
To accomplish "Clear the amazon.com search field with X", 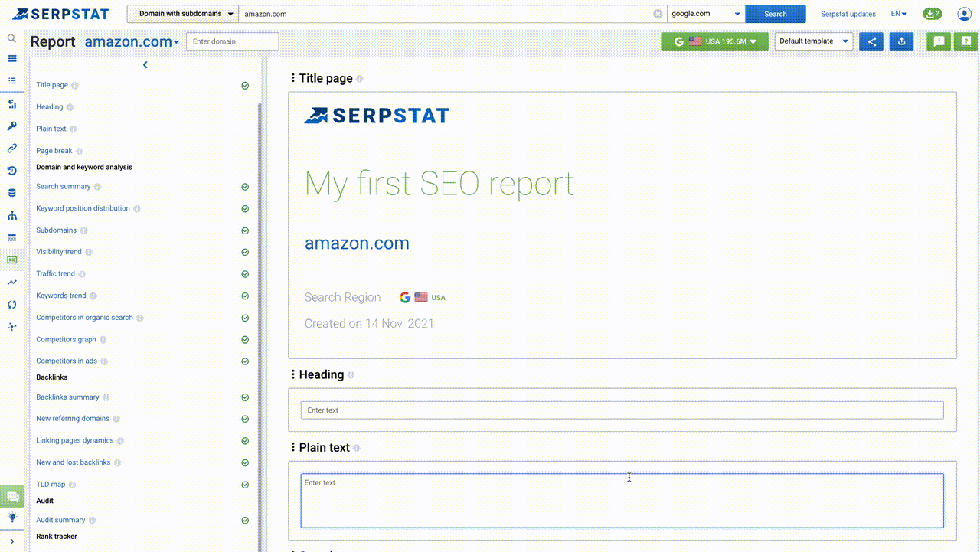I will point(658,14).
